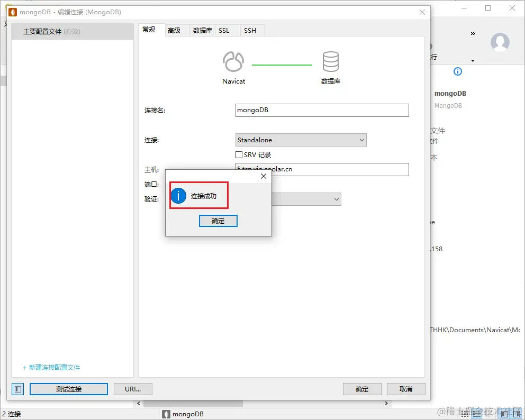Screen dimensions: 525x420
Task: Open the URI... dialog button
Action: coord(133,389)
